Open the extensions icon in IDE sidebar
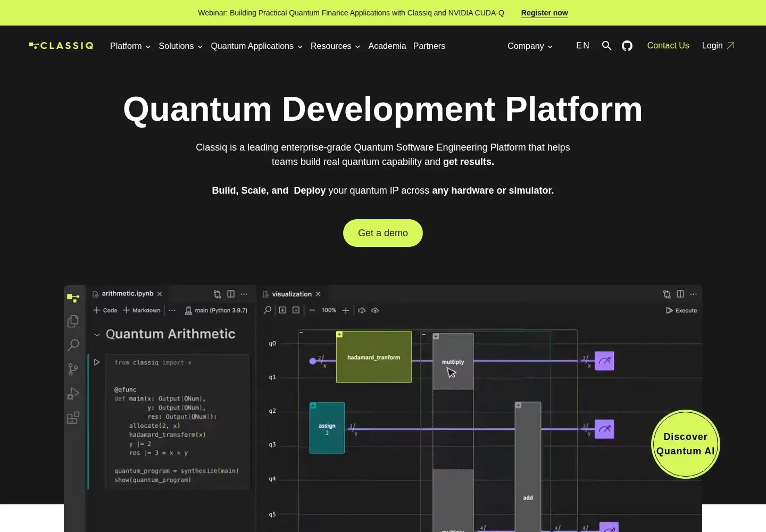This screenshot has width=766, height=532. click(x=73, y=418)
